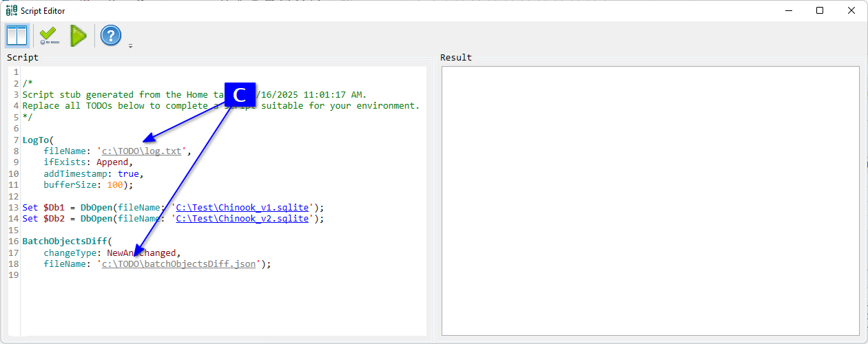Open the C:\Test\Chinook_v2.sqlite path link
The width and height of the screenshot is (868, 344).
(242, 219)
